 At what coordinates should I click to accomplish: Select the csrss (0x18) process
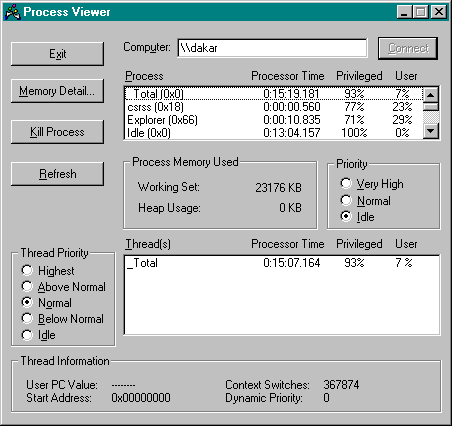click(274, 107)
